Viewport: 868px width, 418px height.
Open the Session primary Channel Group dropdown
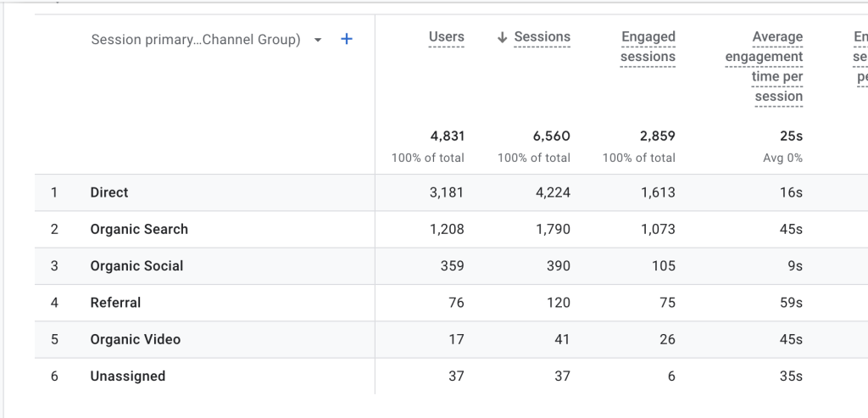pyautogui.click(x=318, y=40)
